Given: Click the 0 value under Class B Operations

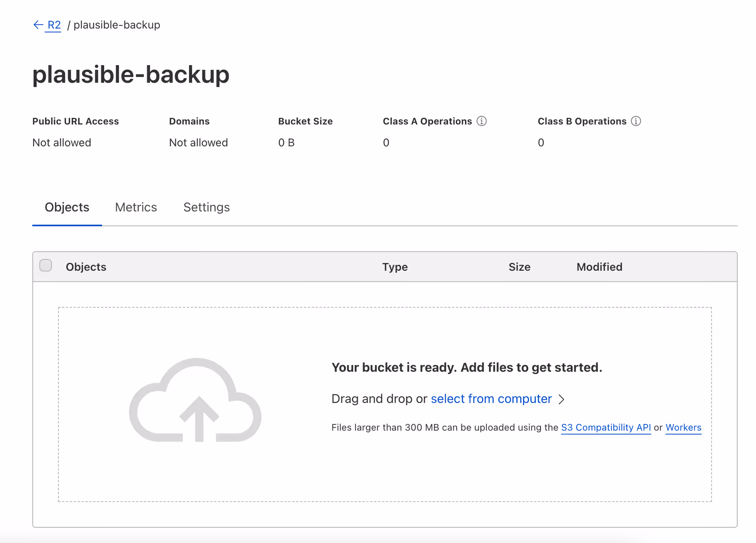Looking at the screenshot, I should [541, 142].
